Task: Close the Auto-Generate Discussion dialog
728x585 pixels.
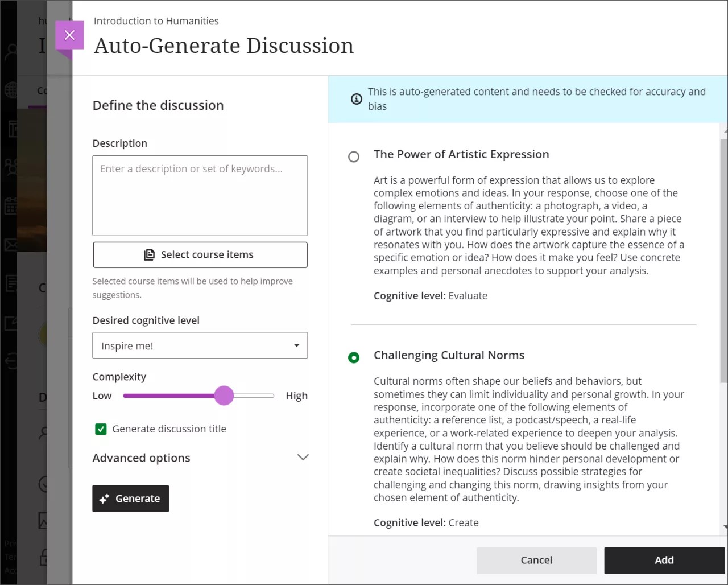Action: point(69,35)
